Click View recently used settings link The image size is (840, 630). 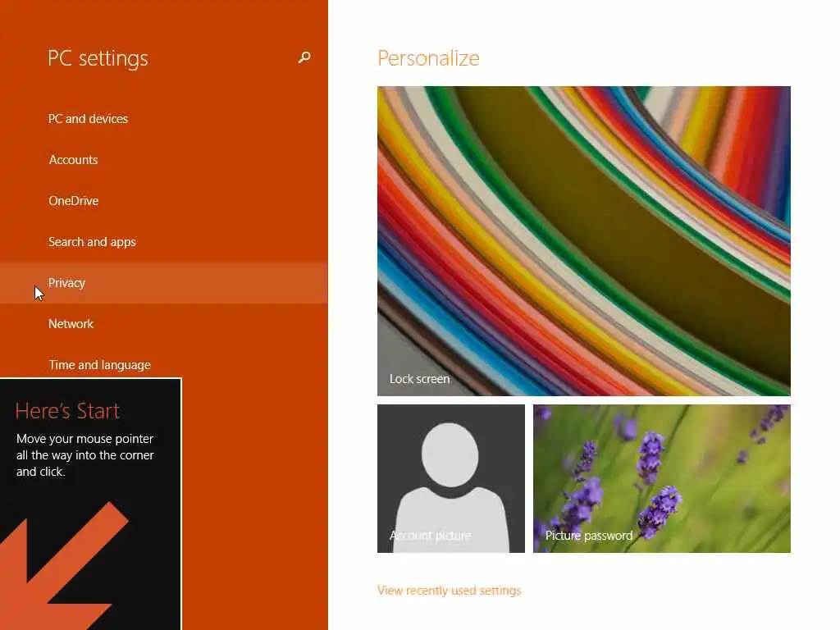point(449,591)
